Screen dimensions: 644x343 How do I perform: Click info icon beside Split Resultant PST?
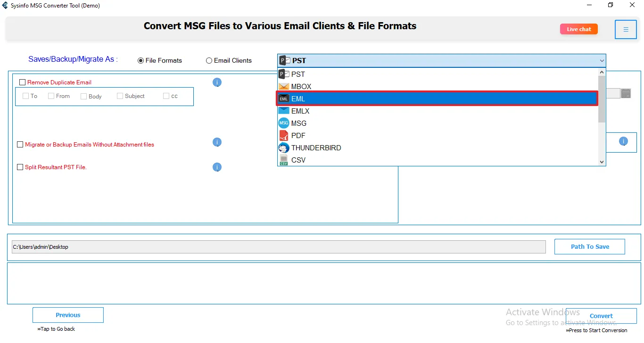pos(217,167)
